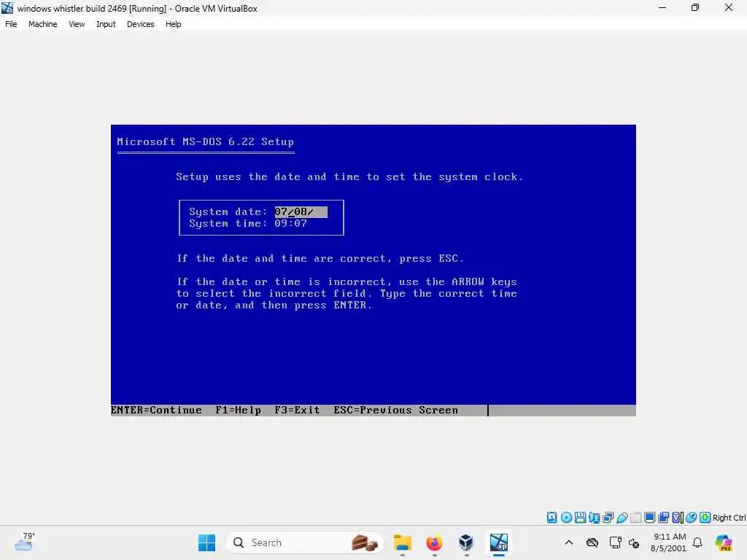Click the network connection tray icon

click(615, 542)
